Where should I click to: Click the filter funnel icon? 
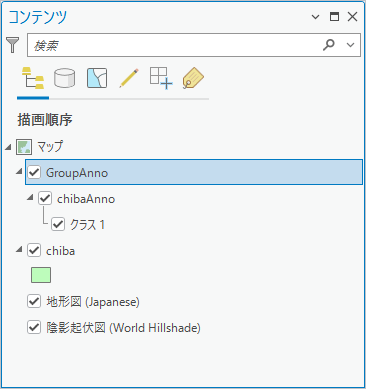[x=13, y=45]
